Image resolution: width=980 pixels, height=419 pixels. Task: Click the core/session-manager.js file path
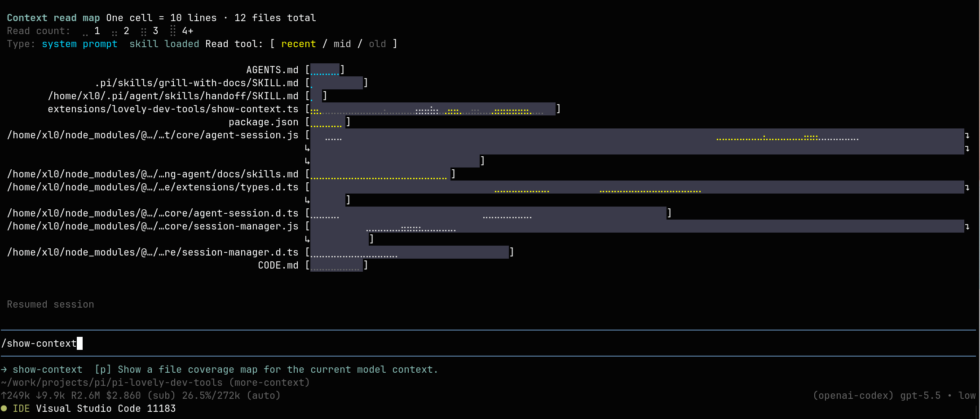pyautogui.click(x=153, y=226)
